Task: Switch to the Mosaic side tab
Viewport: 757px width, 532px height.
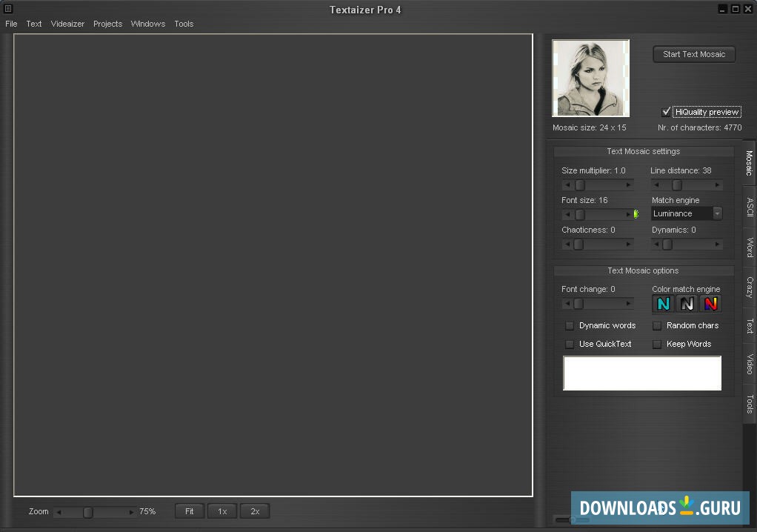Action: [750, 163]
